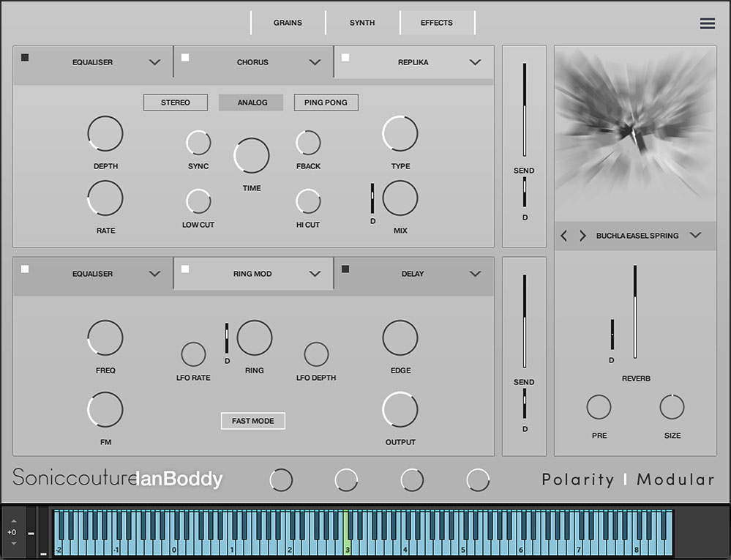
Task: Click the reverb Size knob
Action: point(672,407)
